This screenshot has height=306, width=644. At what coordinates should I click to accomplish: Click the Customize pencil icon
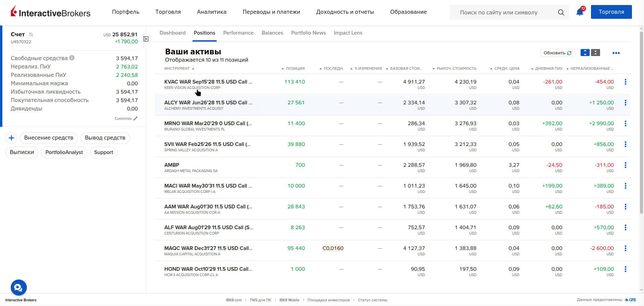136,118
